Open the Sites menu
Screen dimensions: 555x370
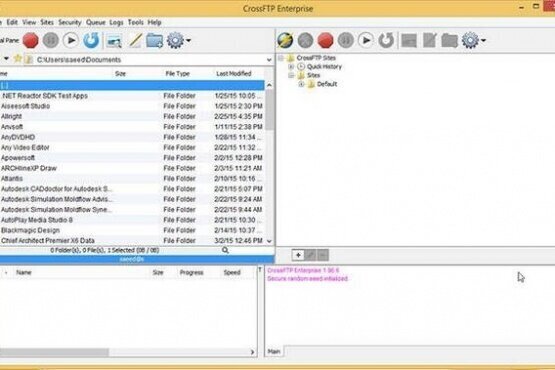(x=47, y=22)
